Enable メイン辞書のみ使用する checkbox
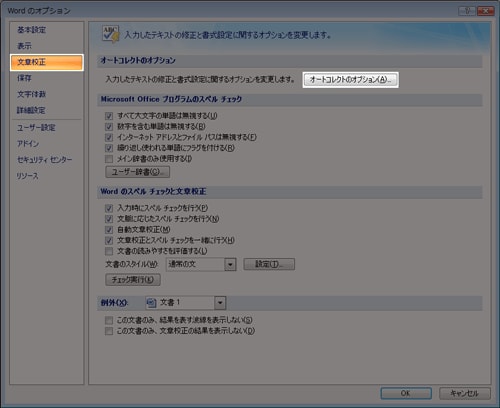Screen dimensions: 500x408 pyautogui.click(x=109, y=159)
